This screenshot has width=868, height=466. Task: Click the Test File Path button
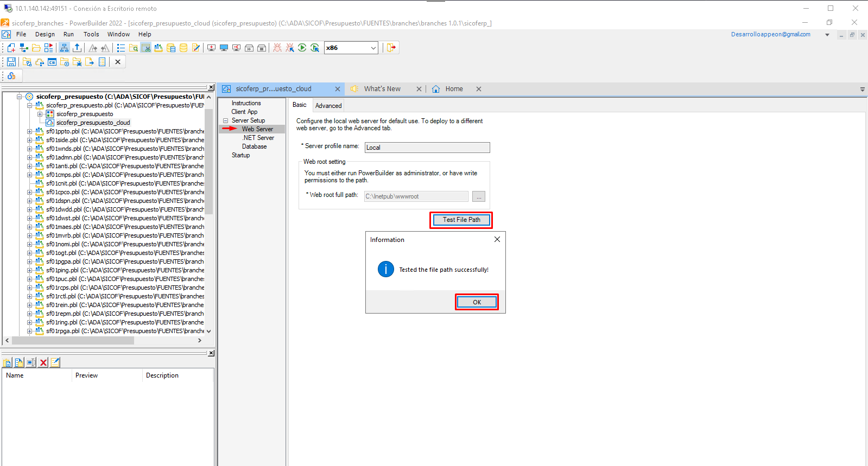[461, 220]
